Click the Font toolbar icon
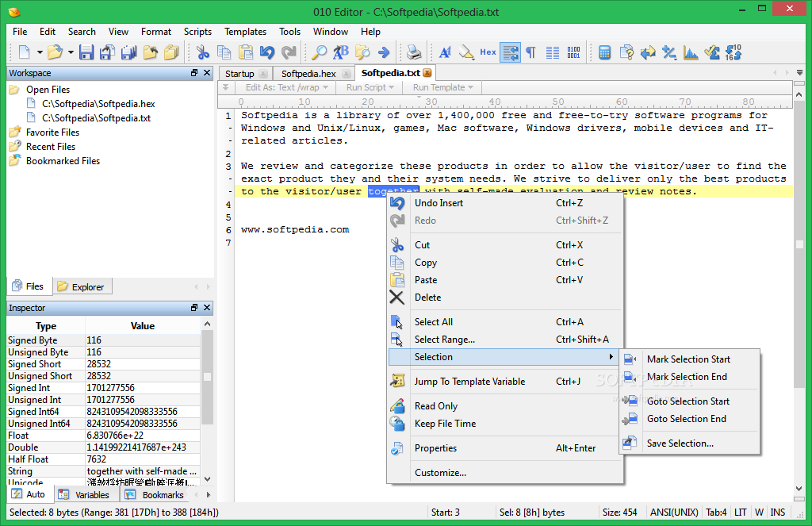Image resolution: width=812 pixels, height=526 pixels. pyautogui.click(x=445, y=52)
